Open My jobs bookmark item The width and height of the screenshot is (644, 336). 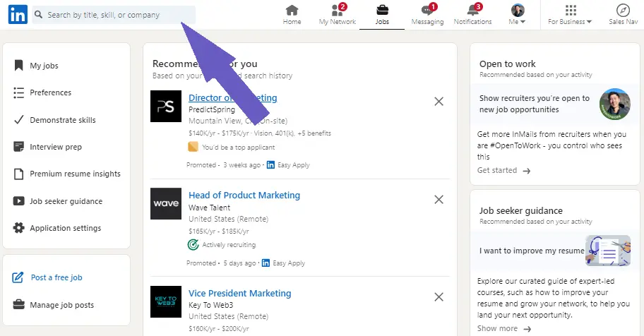pyautogui.click(x=36, y=66)
